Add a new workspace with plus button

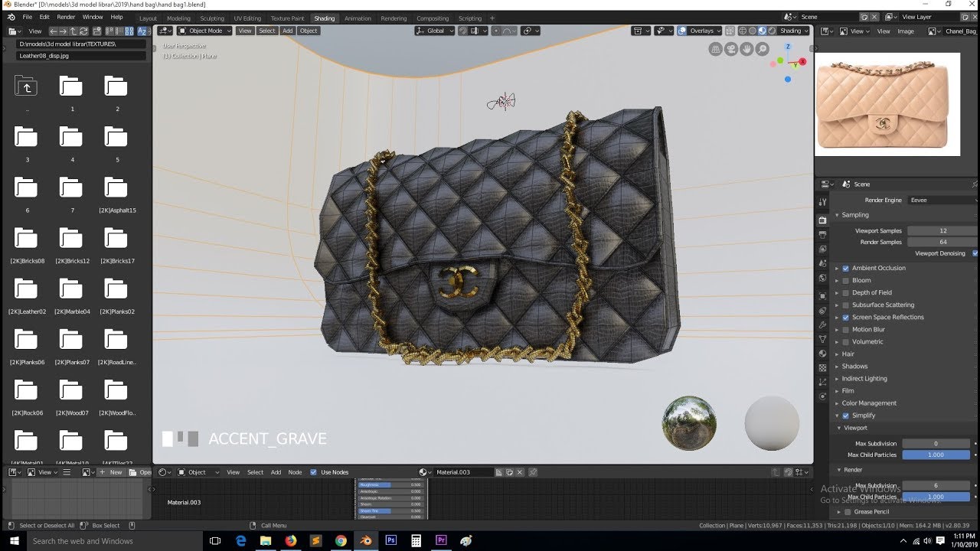coord(492,18)
